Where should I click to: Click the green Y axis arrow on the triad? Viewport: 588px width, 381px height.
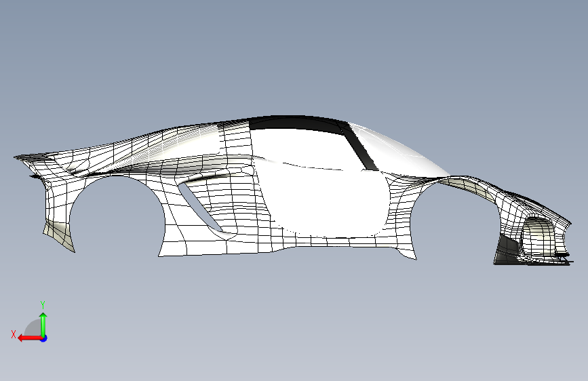pyautogui.click(x=43, y=324)
